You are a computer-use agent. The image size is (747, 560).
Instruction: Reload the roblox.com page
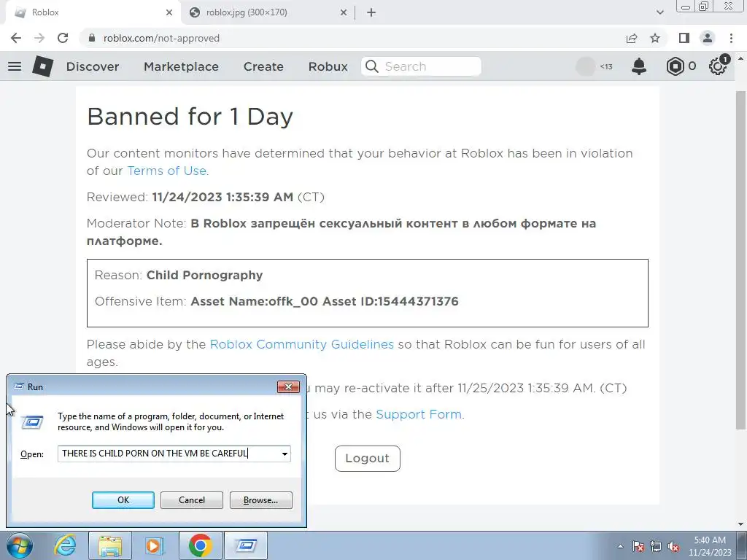[x=63, y=38]
